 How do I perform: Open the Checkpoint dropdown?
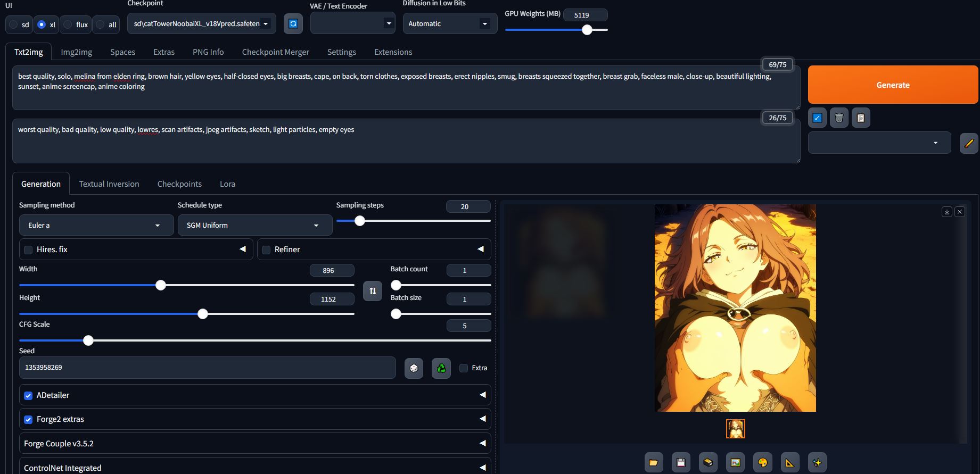(202, 23)
